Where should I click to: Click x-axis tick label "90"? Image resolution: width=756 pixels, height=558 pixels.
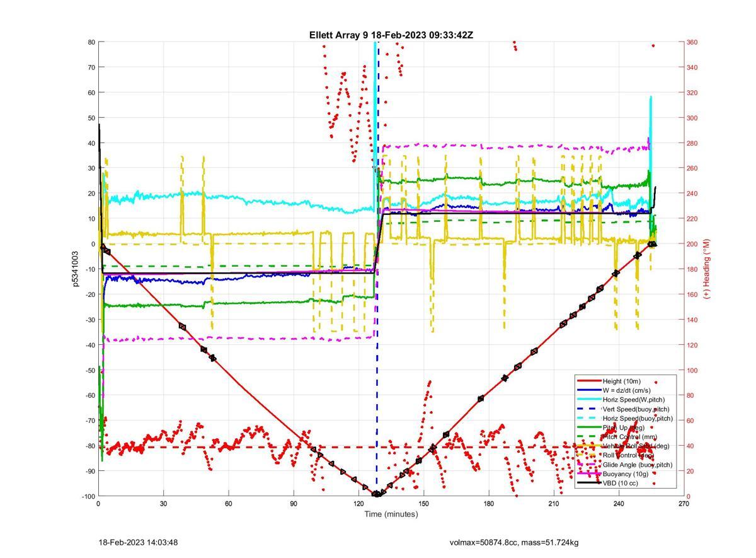[x=294, y=503]
